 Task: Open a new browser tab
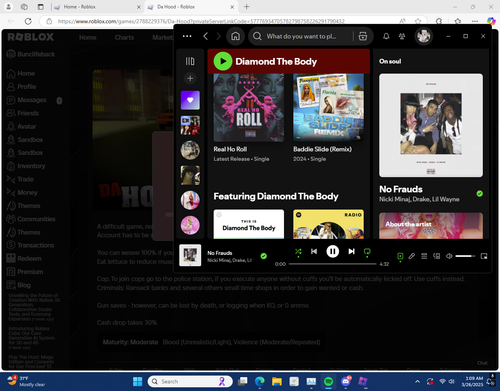coord(246,7)
